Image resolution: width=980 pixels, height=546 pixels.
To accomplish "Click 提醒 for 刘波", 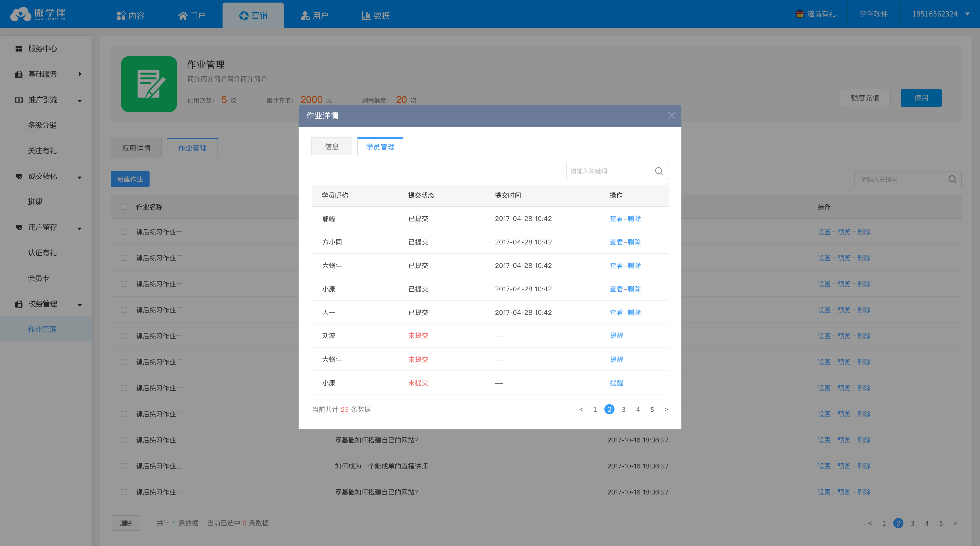I will pyautogui.click(x=616, y=335).
